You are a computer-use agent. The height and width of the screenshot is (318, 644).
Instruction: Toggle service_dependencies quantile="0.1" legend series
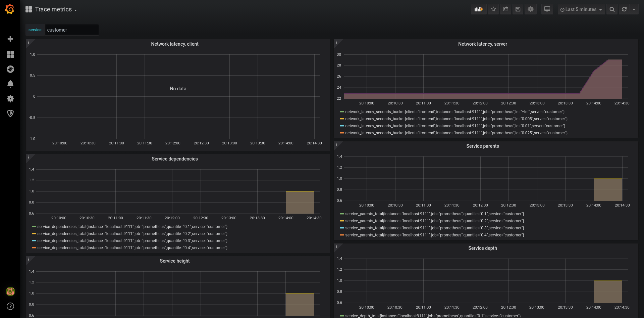pyautogui.click(x=132, y=227)
